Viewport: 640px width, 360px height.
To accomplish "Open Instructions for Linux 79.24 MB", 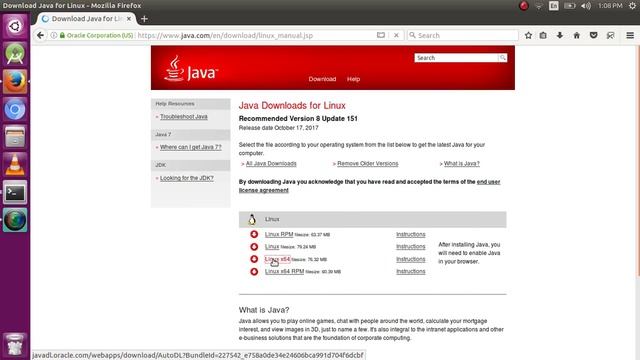I will click(411, 247).
